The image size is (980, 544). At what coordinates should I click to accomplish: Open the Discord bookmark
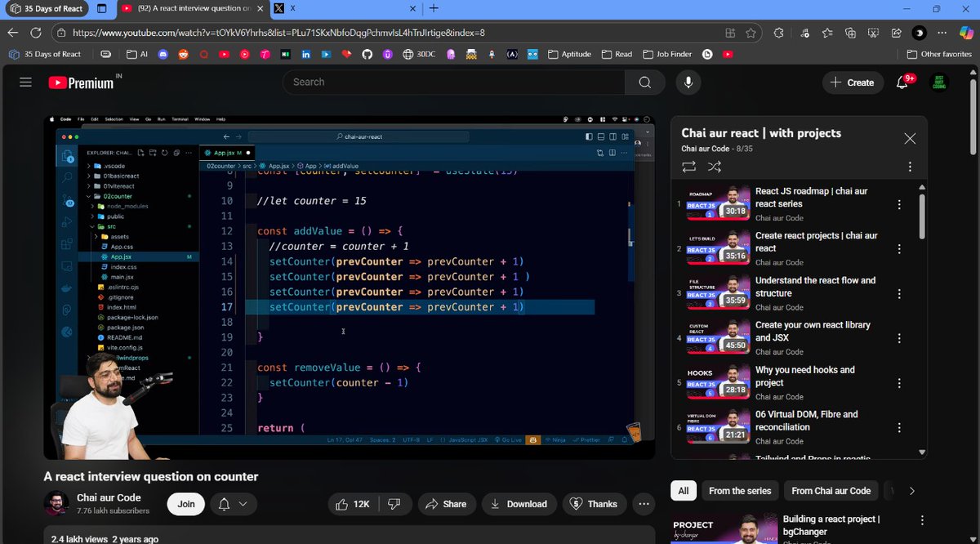163,54
